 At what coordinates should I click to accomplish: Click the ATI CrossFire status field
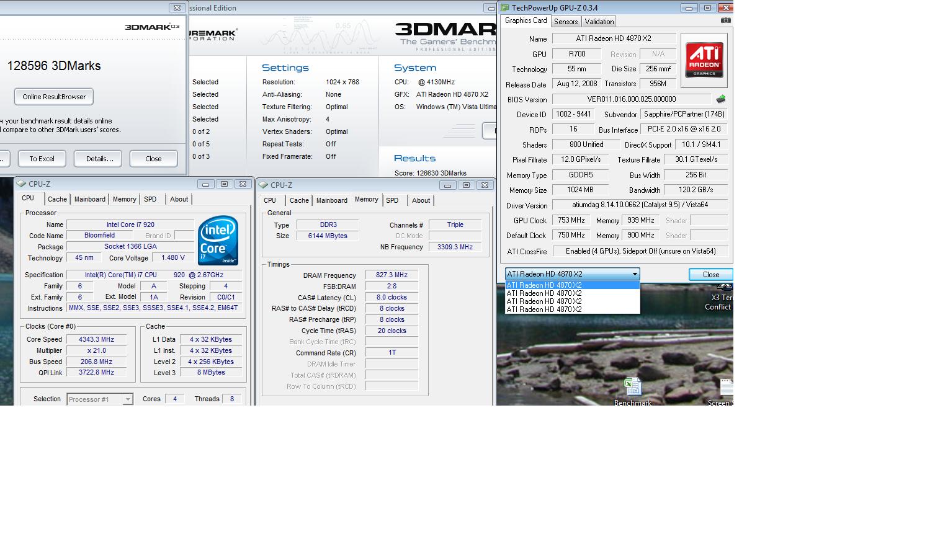(x=640, y=251)
